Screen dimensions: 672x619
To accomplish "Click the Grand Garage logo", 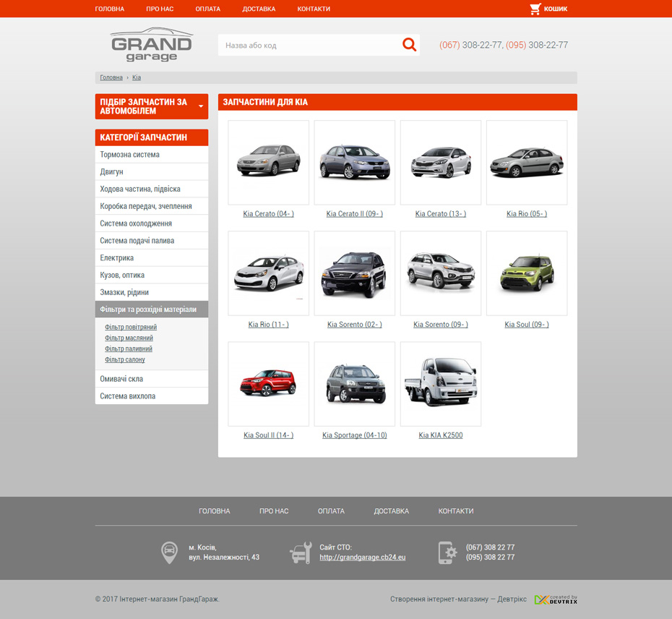I will [152, 45].
